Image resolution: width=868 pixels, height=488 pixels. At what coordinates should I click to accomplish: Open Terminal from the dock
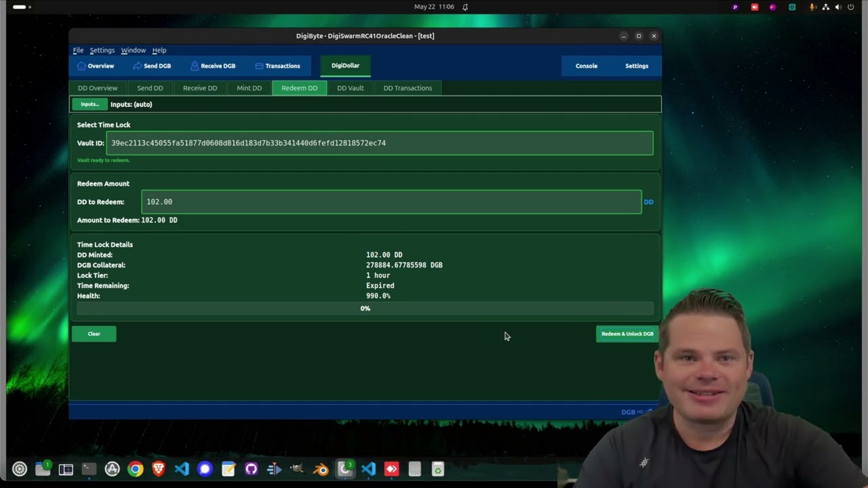(x=89, y=469)
